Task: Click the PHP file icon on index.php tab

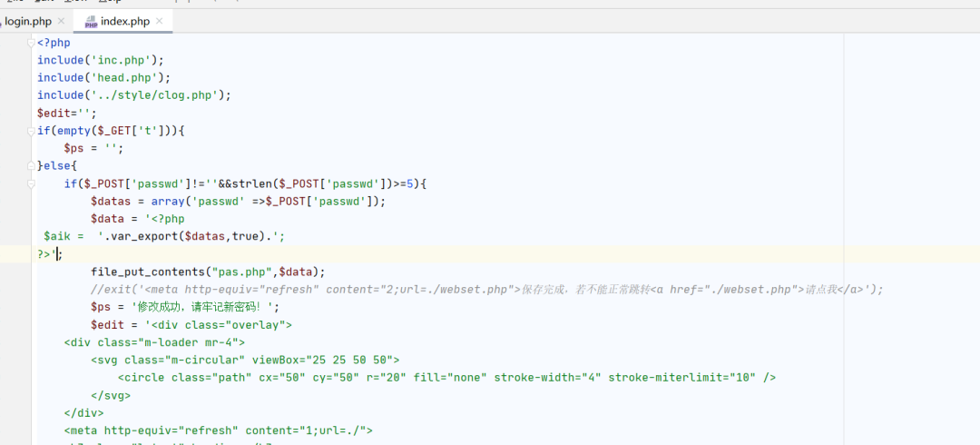Action: point(92,22)
